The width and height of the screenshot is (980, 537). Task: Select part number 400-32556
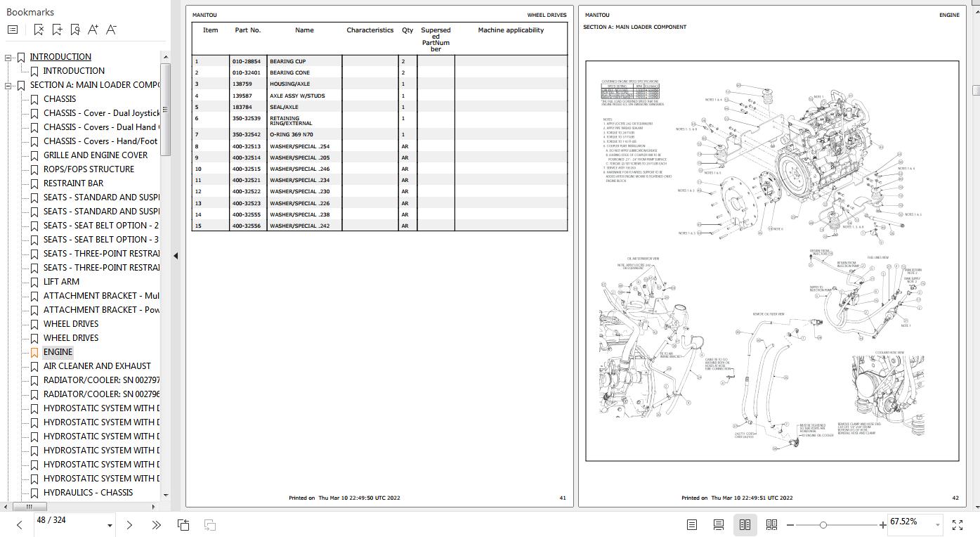point(247,226)
